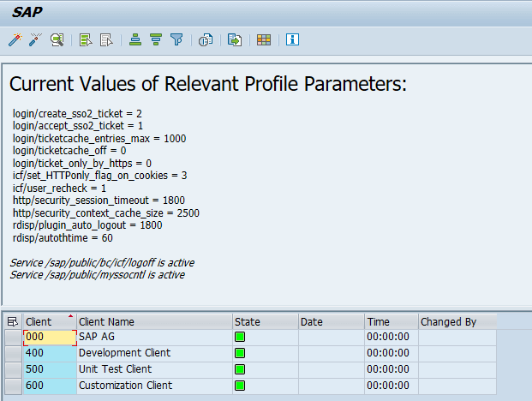Click the table corner select-all icon

[x=13, y=321]
